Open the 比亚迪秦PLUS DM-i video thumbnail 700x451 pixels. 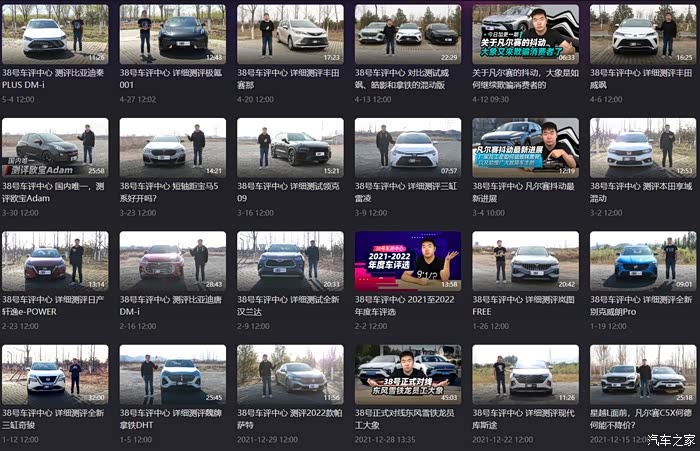click(x=55, y=34)
